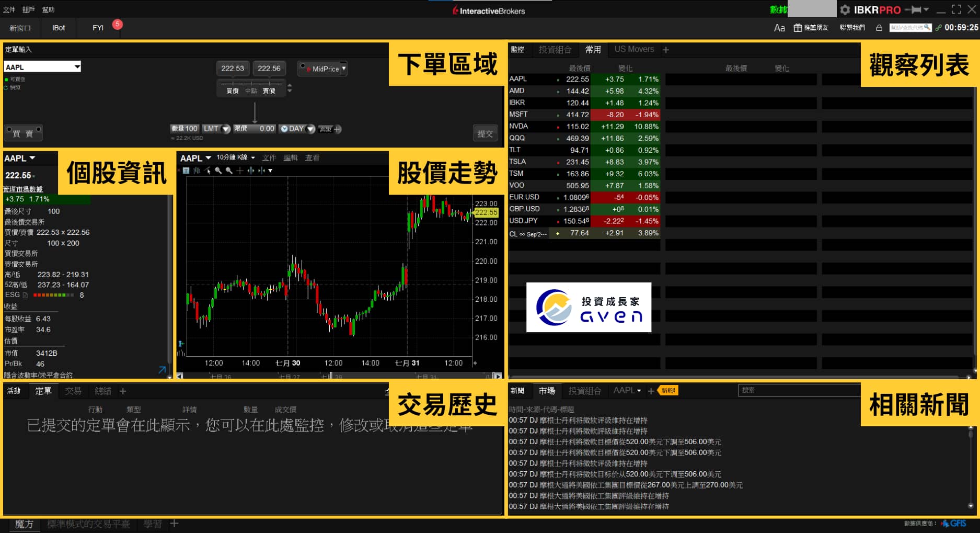
Task: Add a new tab in the activity panel
Action: pyautogui.click(x=123, y=391)
